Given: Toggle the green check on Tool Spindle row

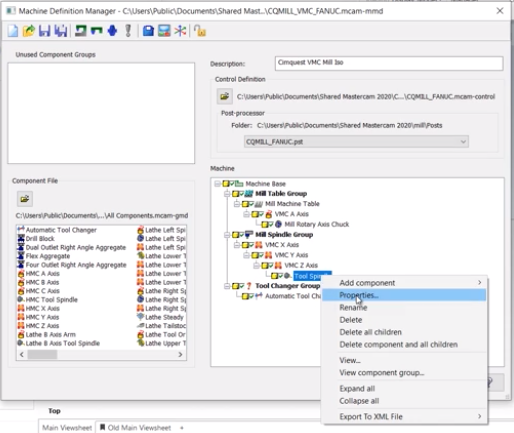Looking at the screenshot, I should (281, 276).
